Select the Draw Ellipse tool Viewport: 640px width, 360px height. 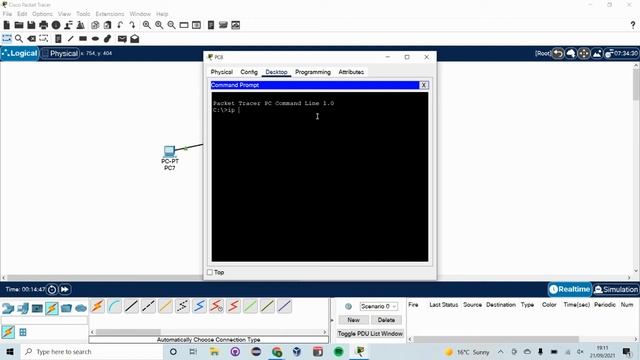tap(95, 39)
